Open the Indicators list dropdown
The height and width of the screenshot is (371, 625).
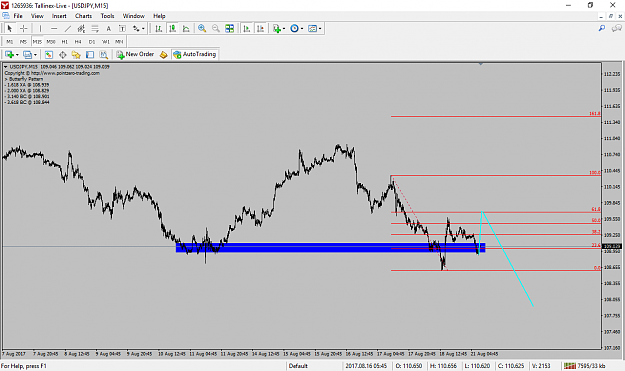pyautogui.click(x=284, y=28)
